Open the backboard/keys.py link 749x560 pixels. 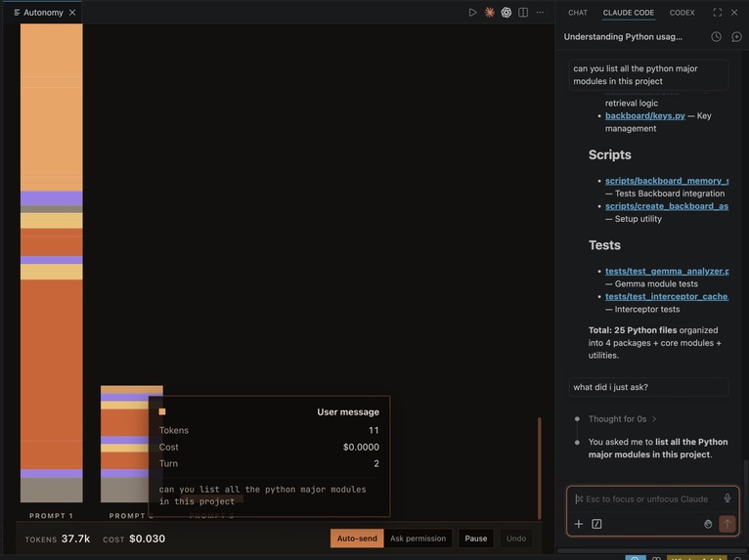(645, 115)
